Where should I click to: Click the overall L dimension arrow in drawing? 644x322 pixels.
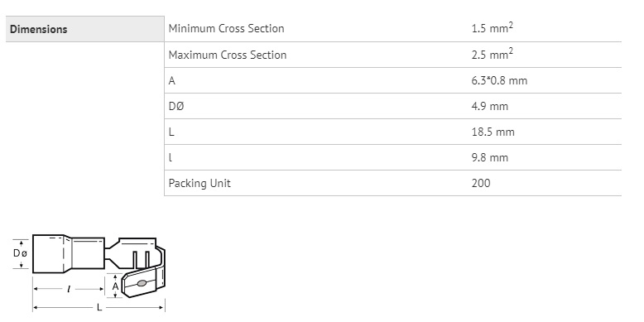point(99,307)
